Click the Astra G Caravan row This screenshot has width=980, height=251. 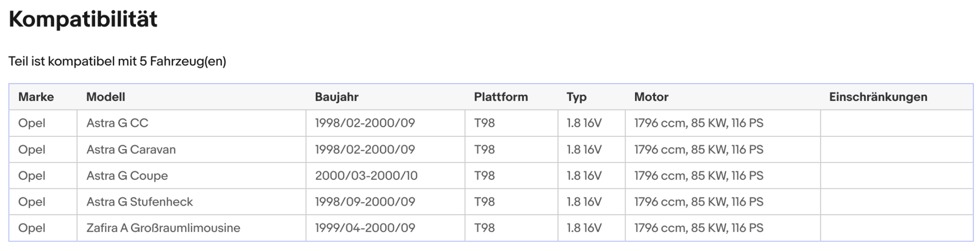131,149
